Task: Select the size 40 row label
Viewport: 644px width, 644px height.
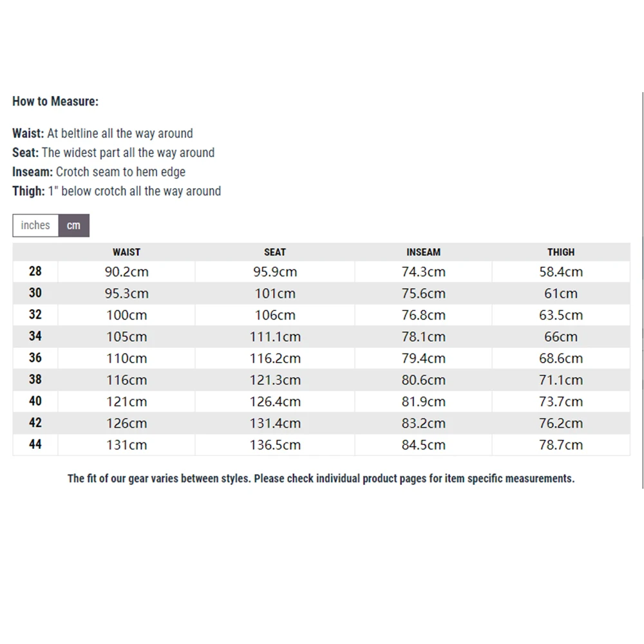Action: (x=35, y=401)
